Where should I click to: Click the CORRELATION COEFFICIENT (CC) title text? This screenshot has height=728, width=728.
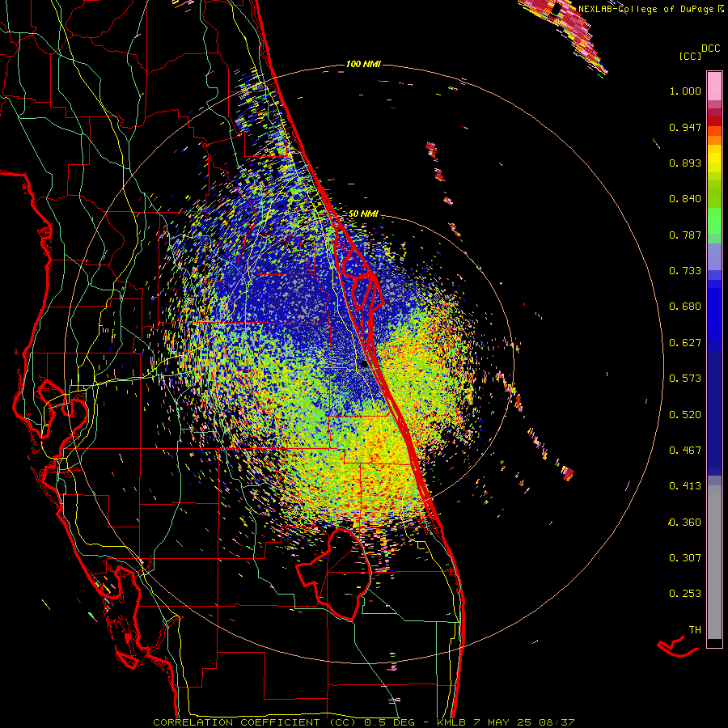[255, 722]
